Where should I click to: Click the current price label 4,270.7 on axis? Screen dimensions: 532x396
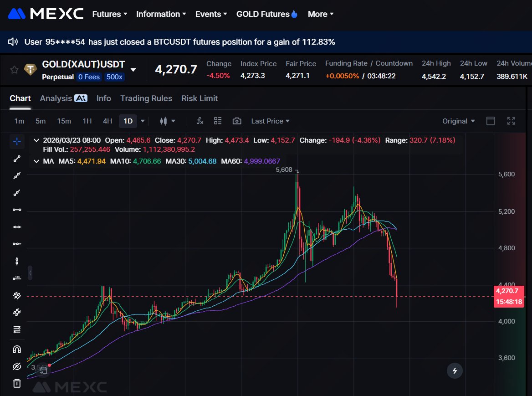click(507, 291)
